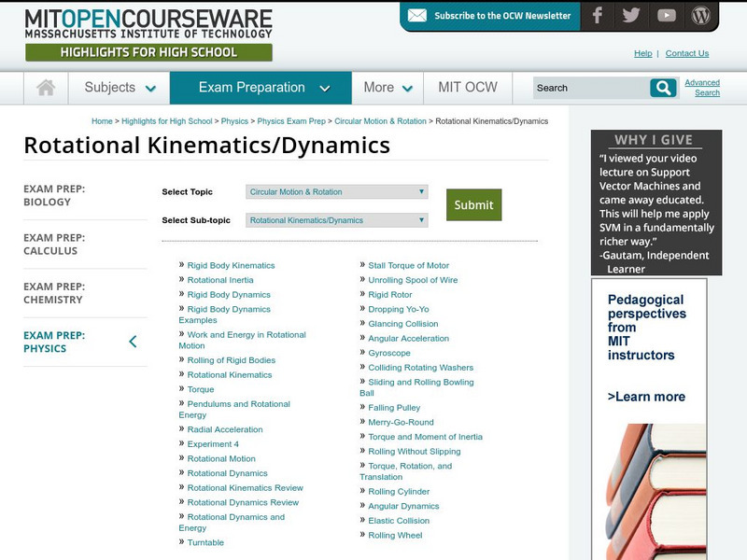Click the Home icon in navigation bar
Image resolution: width=747 pixels, height=560 pixels.
click(x=46, y=88)
